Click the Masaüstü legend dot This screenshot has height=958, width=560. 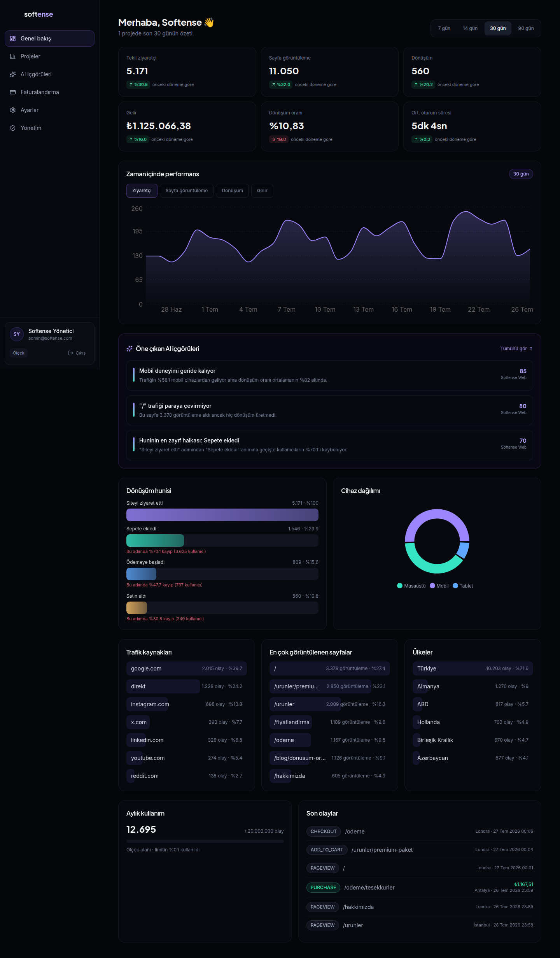coord(400,586)
